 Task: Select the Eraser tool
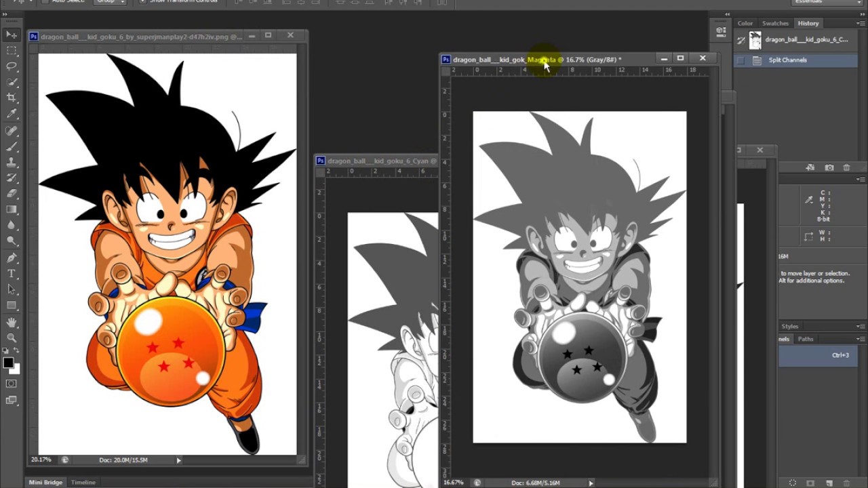12,194
